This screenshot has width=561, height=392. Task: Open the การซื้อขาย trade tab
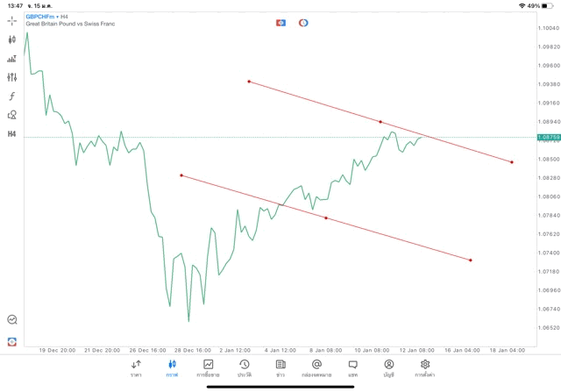tap(209, 367)
